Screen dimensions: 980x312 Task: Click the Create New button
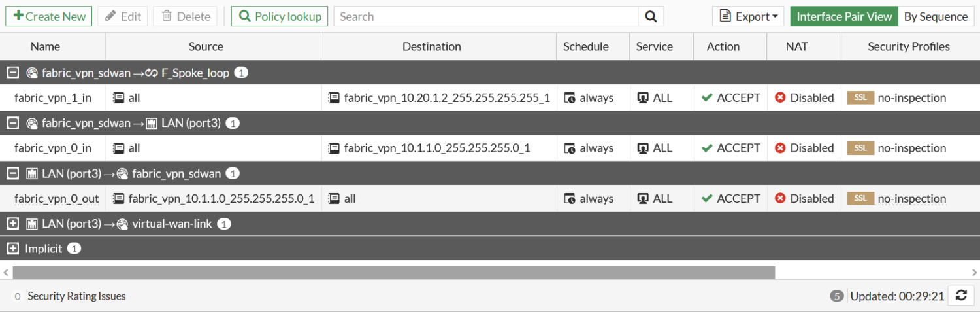pyautogui.click(x=49, y=16)
